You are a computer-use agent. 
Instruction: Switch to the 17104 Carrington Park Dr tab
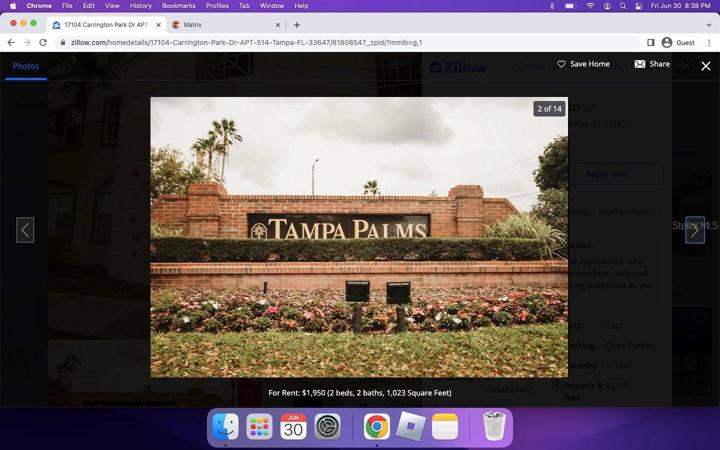[106, 25]
